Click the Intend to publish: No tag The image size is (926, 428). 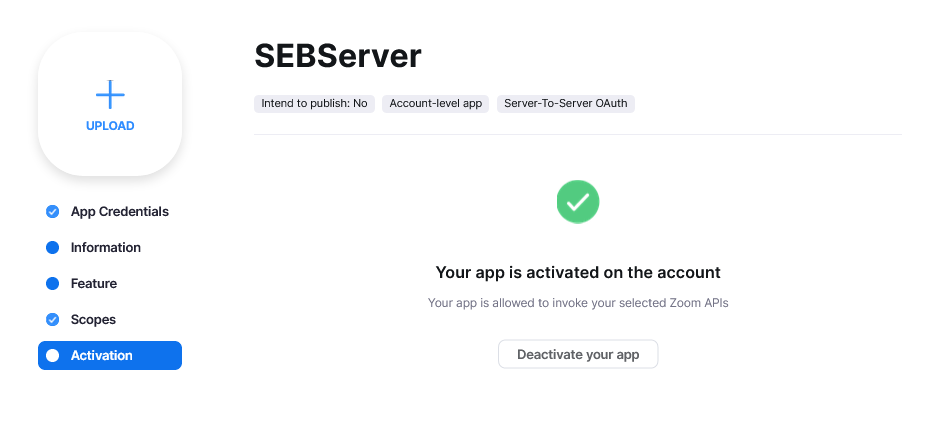[x=314, y=103]
